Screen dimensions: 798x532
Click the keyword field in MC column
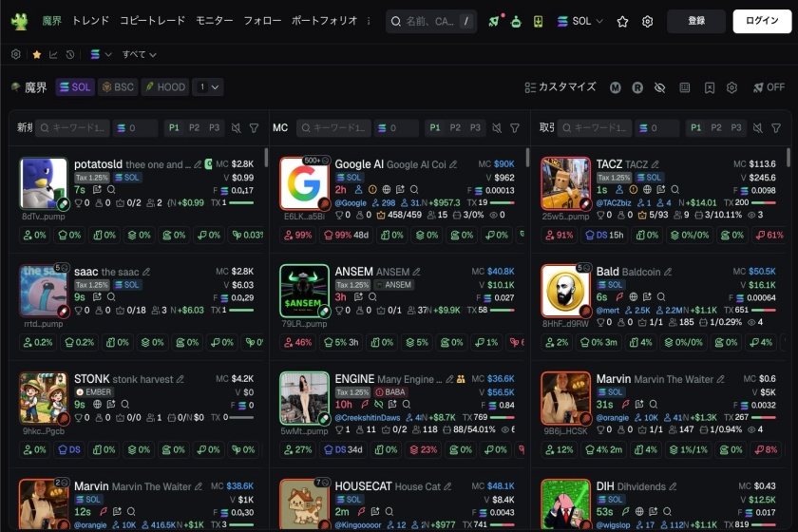pyautogui.click(x=333, y=128)
